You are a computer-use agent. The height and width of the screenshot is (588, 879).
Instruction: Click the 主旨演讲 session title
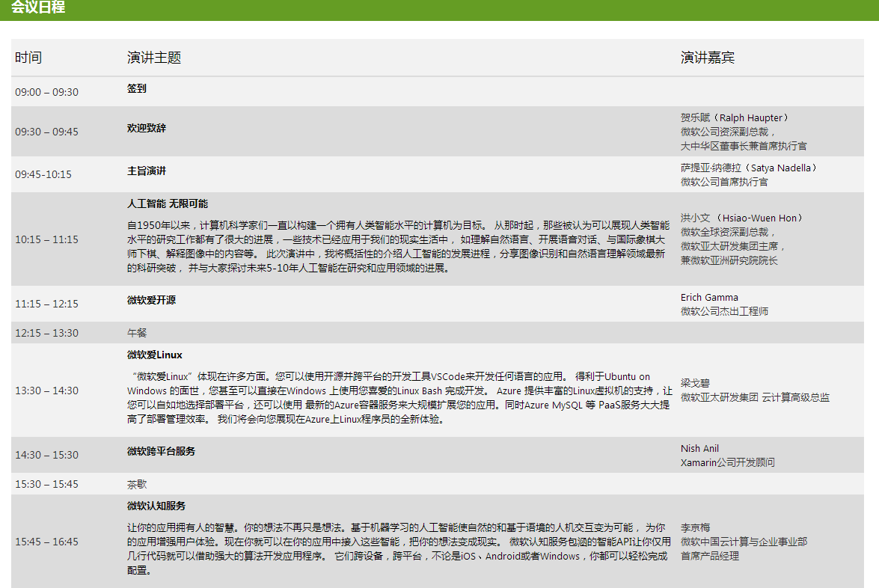tap(147, 171)
